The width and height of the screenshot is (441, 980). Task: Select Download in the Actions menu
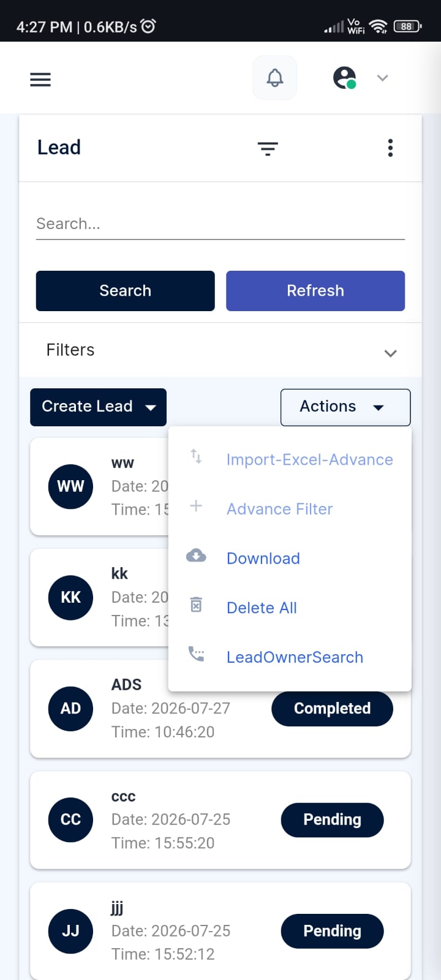point(263,559)
